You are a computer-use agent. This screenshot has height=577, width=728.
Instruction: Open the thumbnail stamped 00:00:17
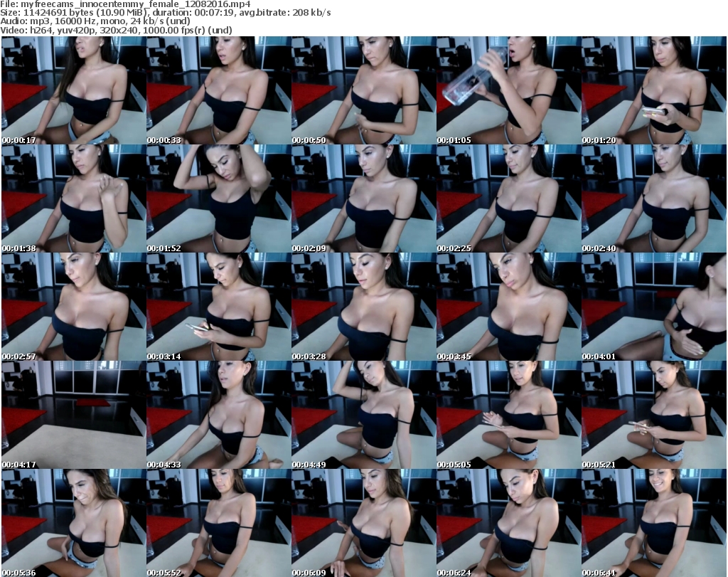[x=74, y=90]
